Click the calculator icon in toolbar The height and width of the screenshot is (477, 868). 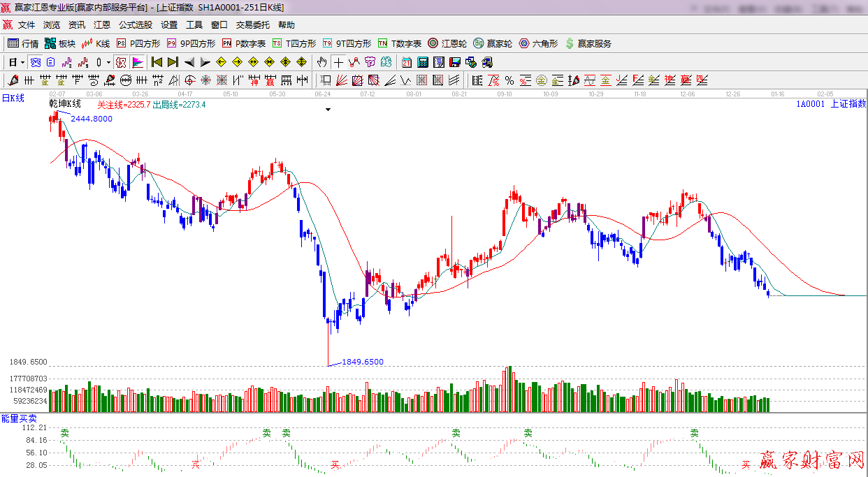point(422,62)
